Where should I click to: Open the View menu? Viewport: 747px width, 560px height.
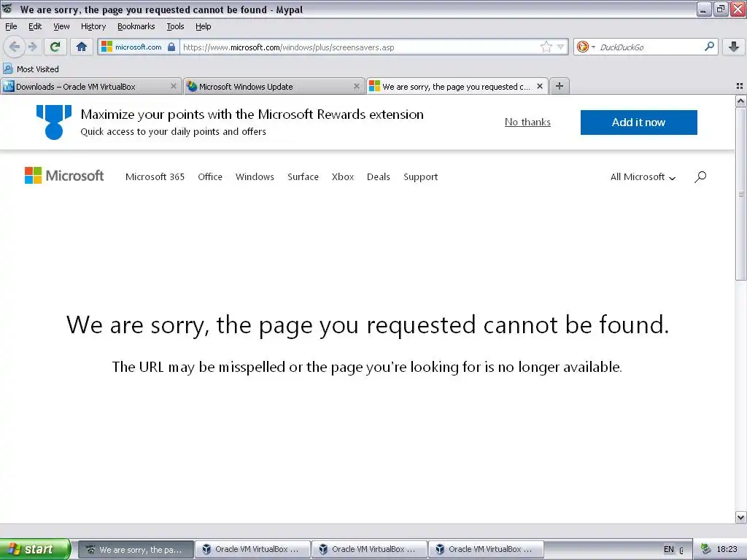click(x=61, y=26)
